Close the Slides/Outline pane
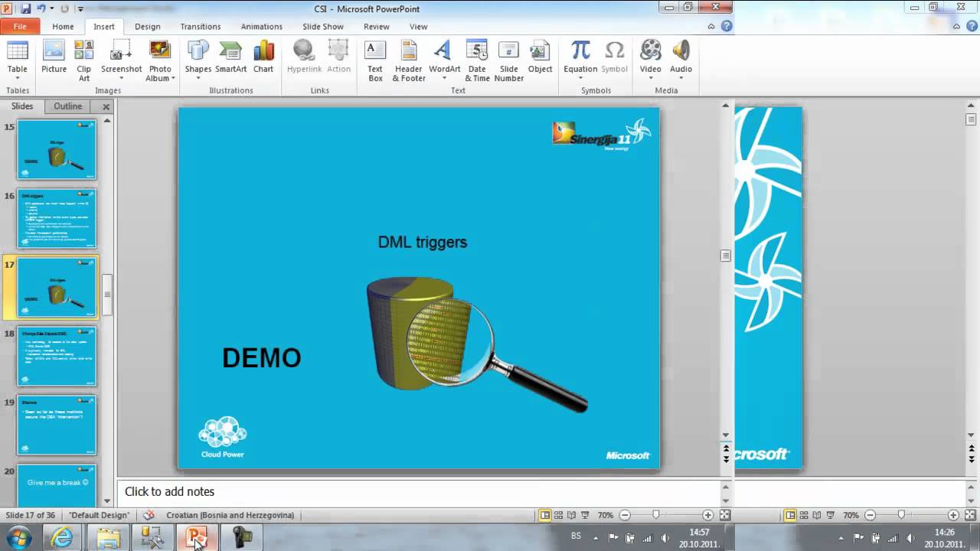This screenshot has height=551, width=980. (106, 107)
